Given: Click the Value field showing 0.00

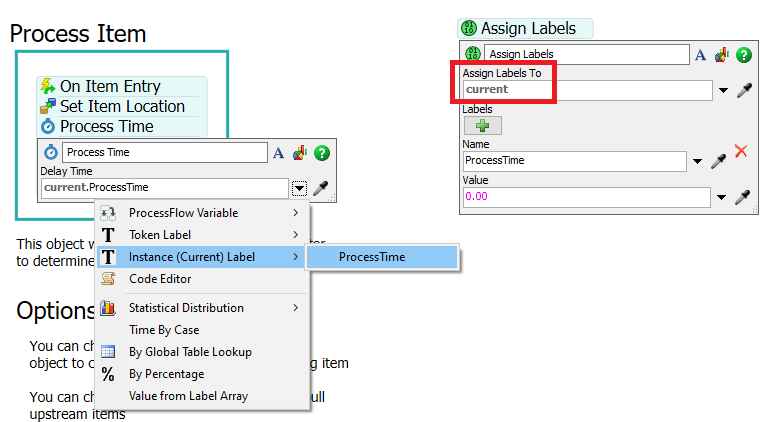Looking at the screenshot, I should click(587, 197).
